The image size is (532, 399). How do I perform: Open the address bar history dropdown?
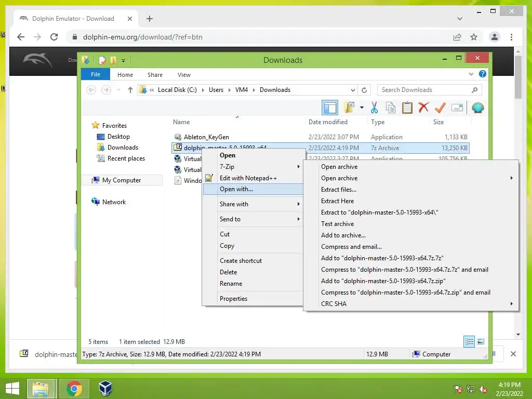(x=353, y=90)
